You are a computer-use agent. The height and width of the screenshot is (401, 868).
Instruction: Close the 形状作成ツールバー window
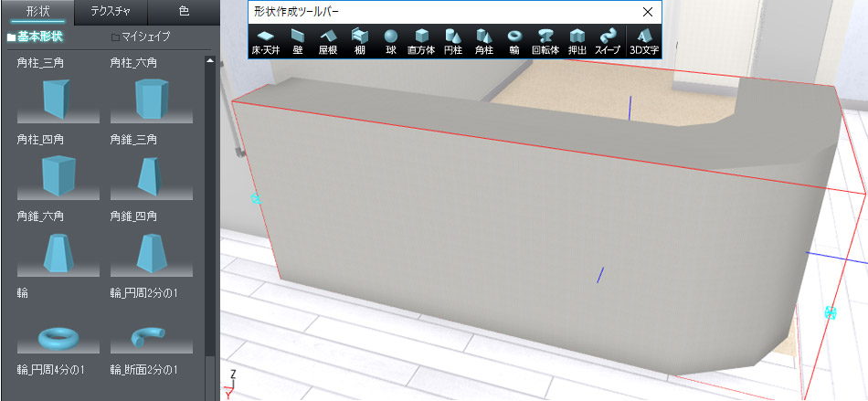pyautogui.click(x=648, y=12)
